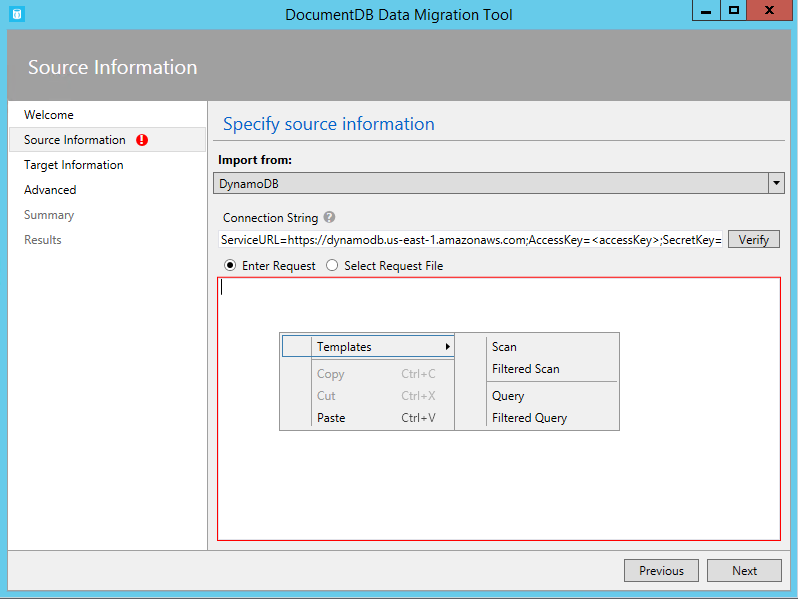Open the Advanced step in sidebar
Image resolution: width=798 pixels, height=599 pixels.
(50, 190)
